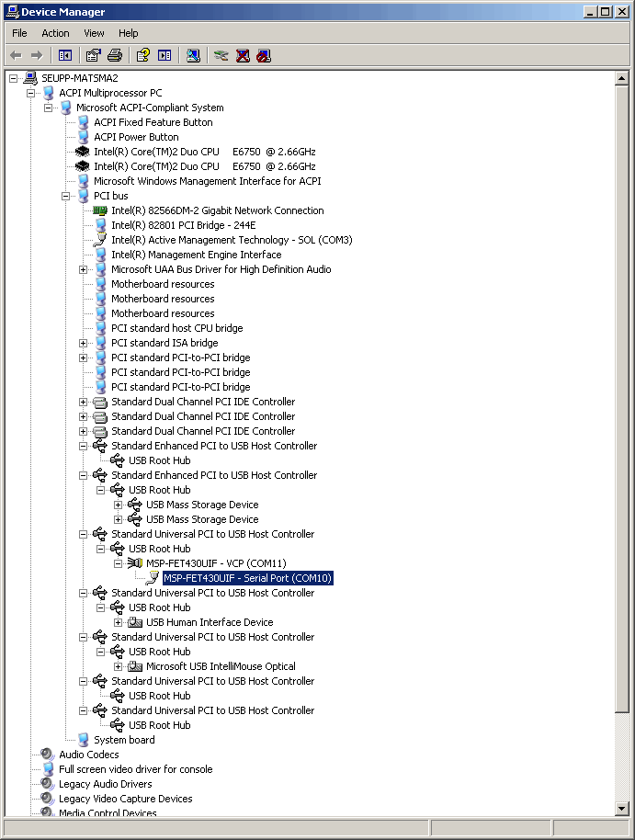Click the Audio Codecs speaker icon
This screenshot has width=635, height=840.
(48, 755)
